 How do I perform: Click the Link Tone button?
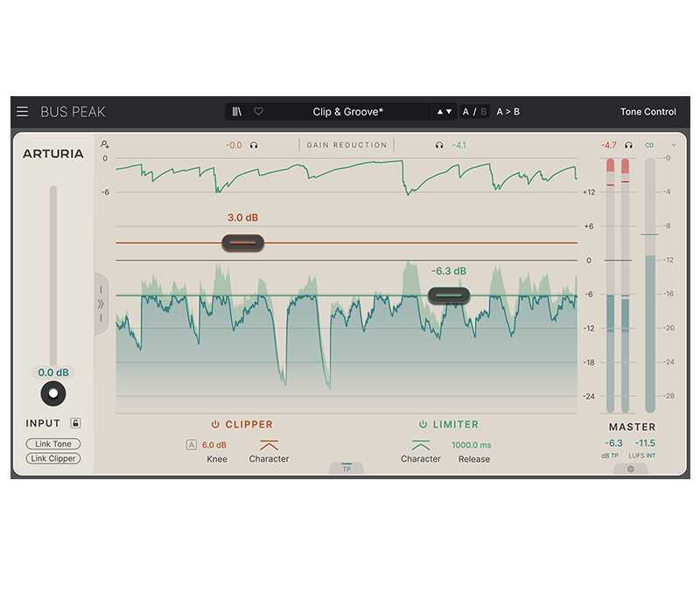(53, 444)
